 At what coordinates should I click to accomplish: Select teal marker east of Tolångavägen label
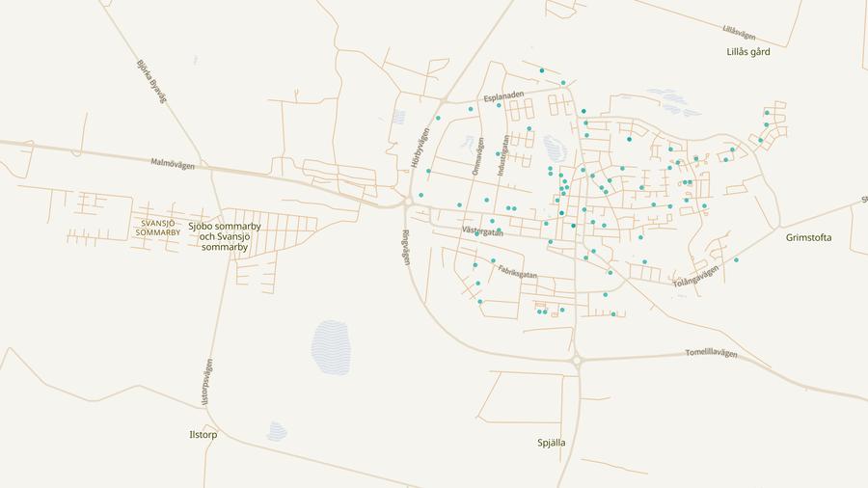(736, 259)
